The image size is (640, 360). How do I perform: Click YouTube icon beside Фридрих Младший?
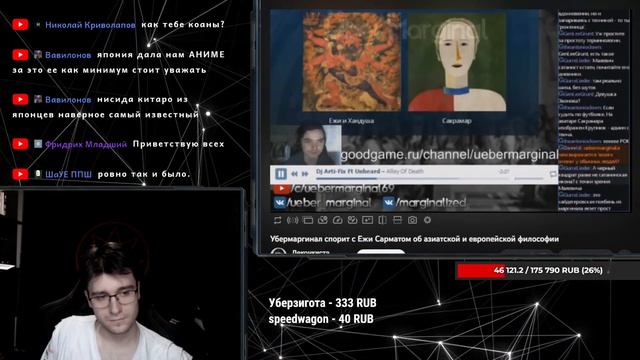(x=20, y=144)
